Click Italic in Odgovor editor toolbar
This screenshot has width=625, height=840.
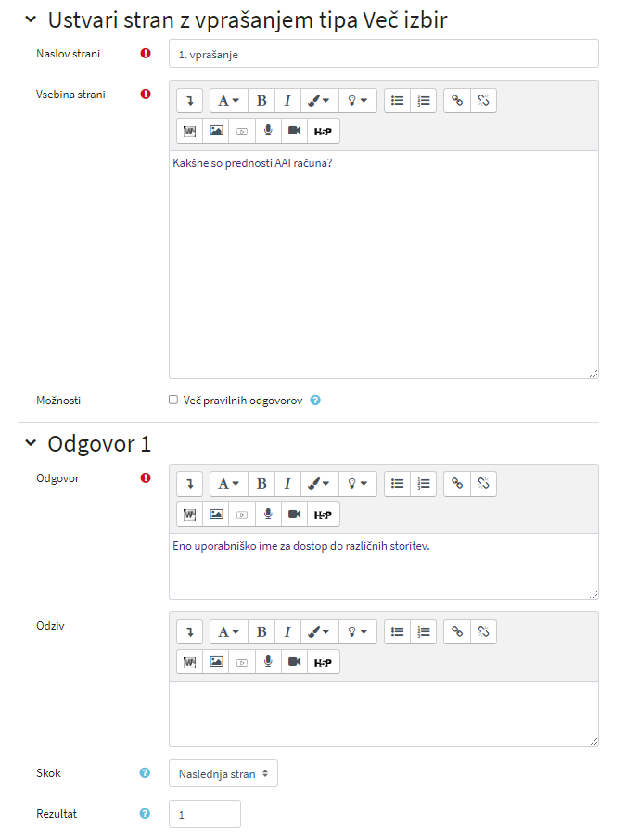(287, 484)
